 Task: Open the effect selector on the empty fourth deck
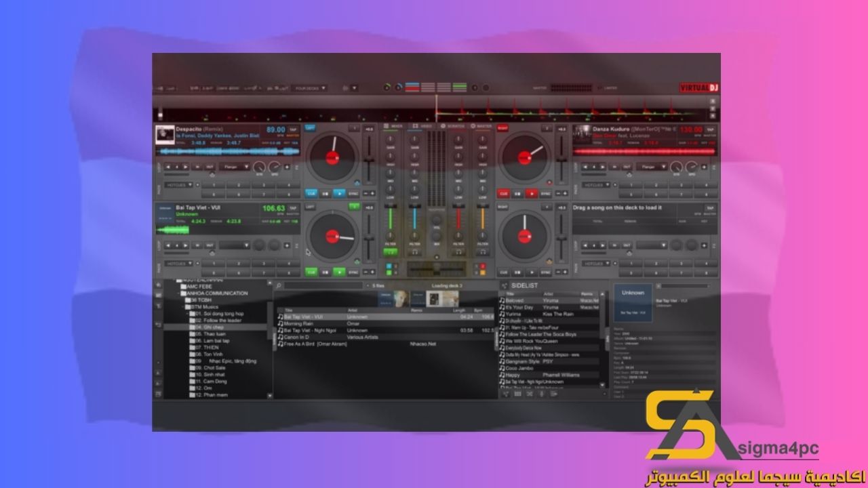click(652, 245)
